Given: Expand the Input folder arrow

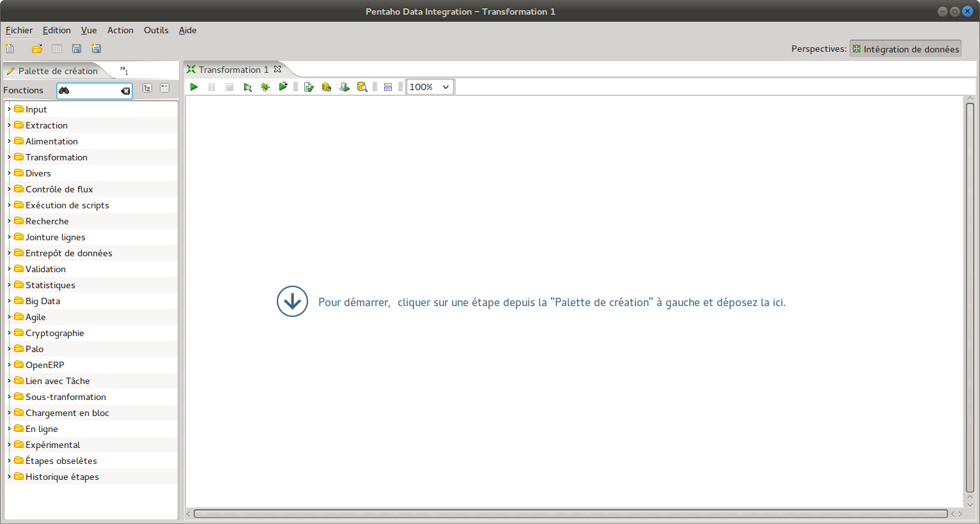Looking at the screenshot, I should (x=9, y=109).
